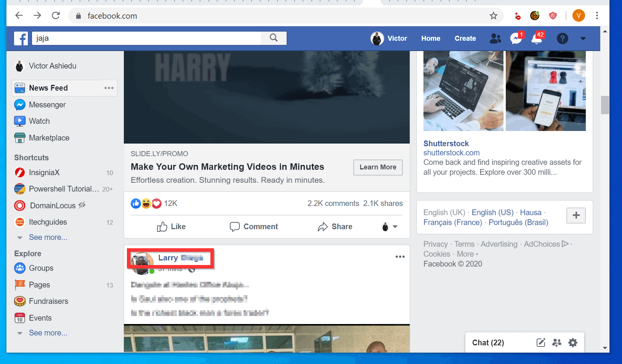
Task: Open the Create menu
Action: tap(465, 38)
